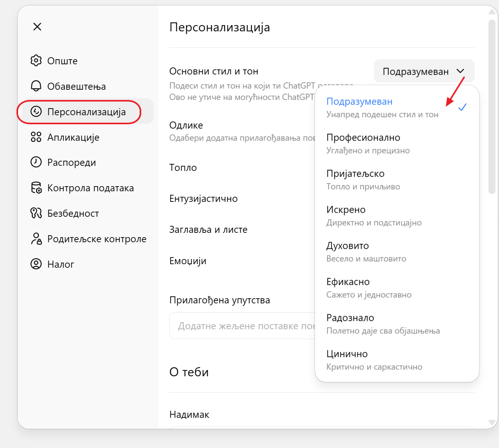Click the Контрола података database icon
This screenshot has width=499, height=448.
click(x=36, y=188)
